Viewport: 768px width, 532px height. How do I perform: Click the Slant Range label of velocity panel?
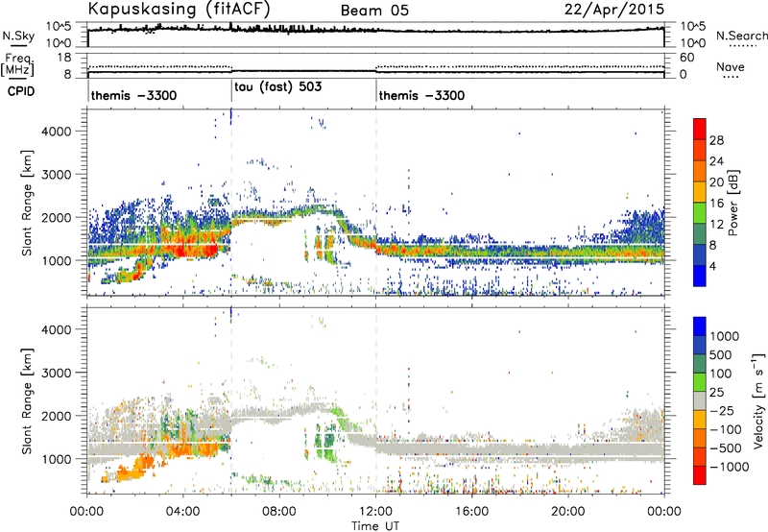27,400
